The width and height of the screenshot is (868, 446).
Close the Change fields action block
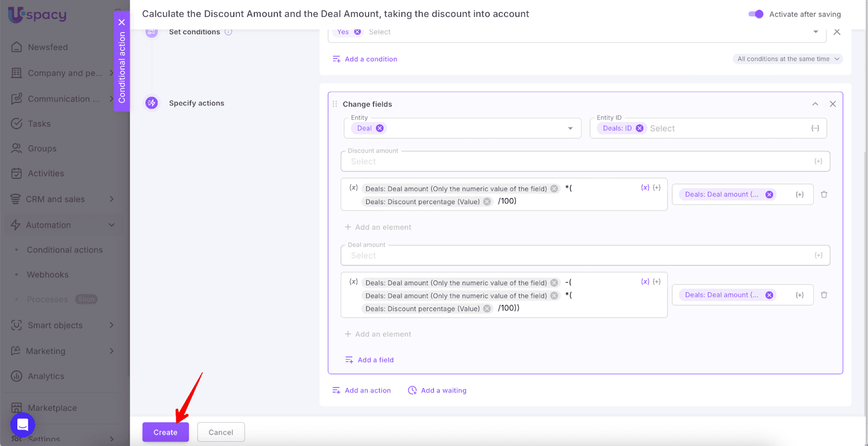pos(833,104)
